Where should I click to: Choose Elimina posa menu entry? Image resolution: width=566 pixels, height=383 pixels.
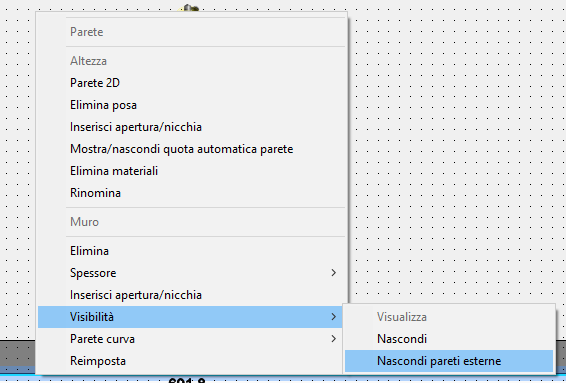pyautogui.click(x=191, y=105)
